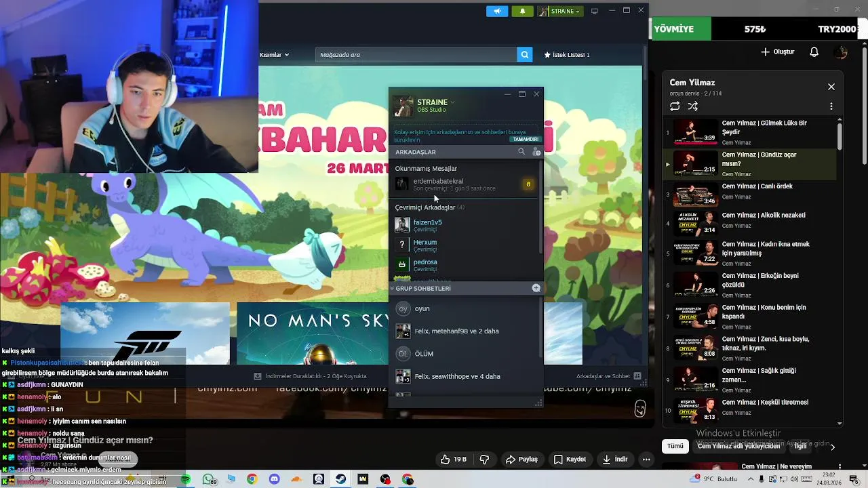Dislike the YouTube video
868x488 pixels.
[484, 460]
